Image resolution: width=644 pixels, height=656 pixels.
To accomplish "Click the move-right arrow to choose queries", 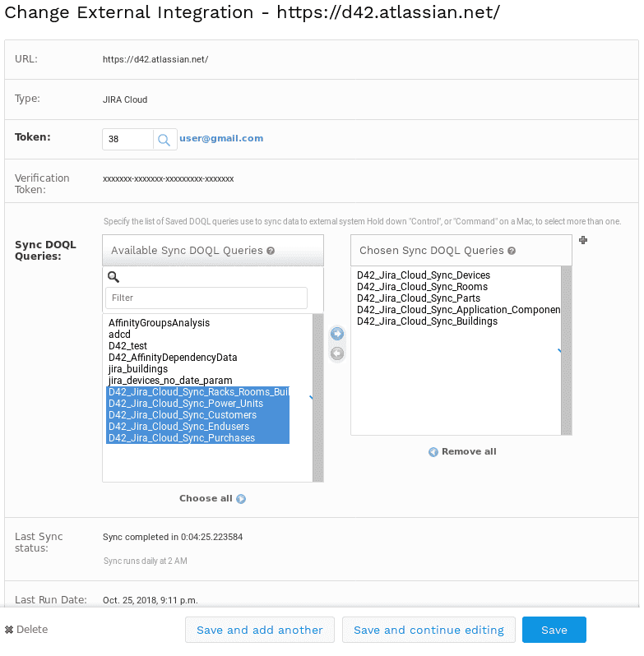I will pos(337,335).
